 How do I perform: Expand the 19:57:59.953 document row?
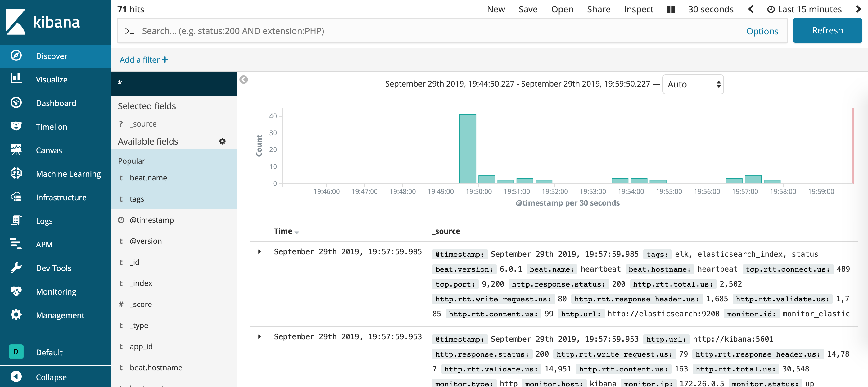pyautogui.click(x=259, y=336)
